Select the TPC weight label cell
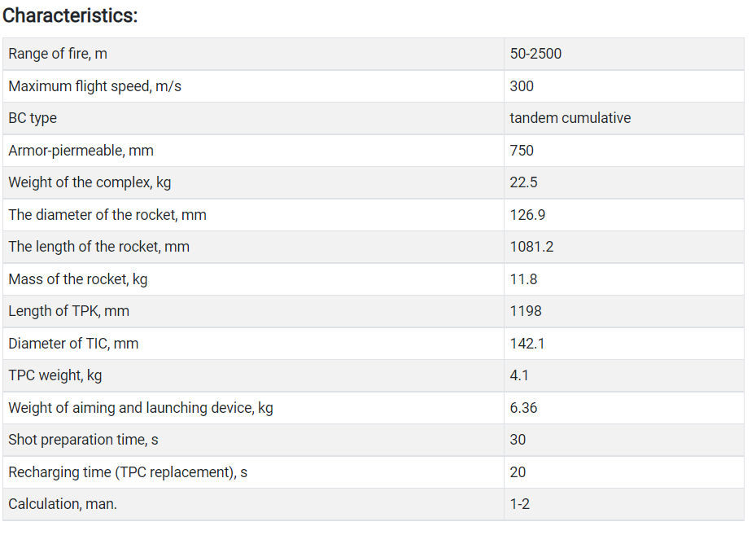The image size is (756, 535). [x=253, y=375]
